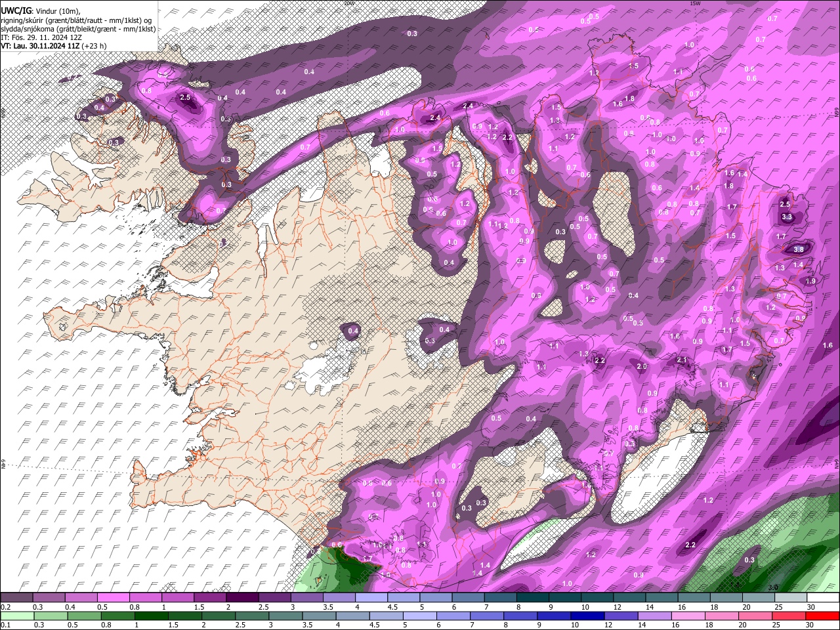The width and height of the screenshot is (840, 630).
Task: Click the '0.2' label under the upper legend row
Action: point(5,608)
